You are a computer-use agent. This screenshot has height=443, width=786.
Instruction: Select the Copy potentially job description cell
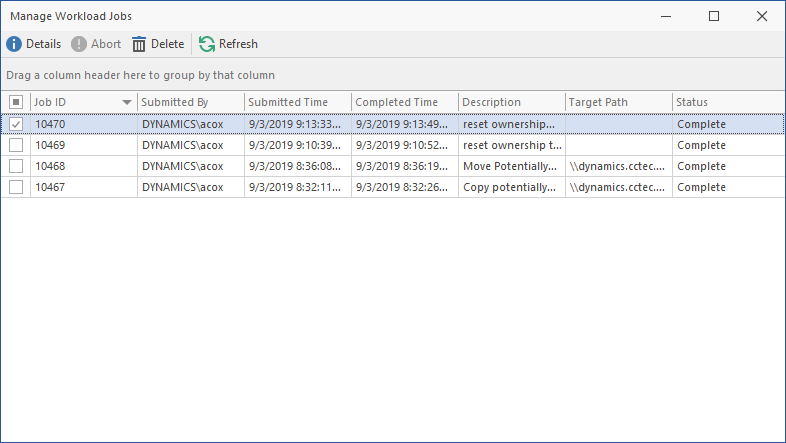click(x=510, y=187)
